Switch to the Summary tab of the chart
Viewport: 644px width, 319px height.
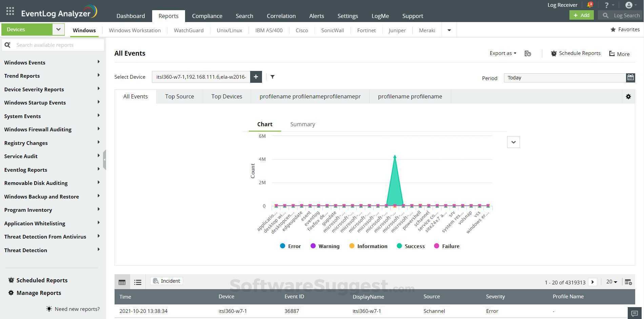pos(302,124)
